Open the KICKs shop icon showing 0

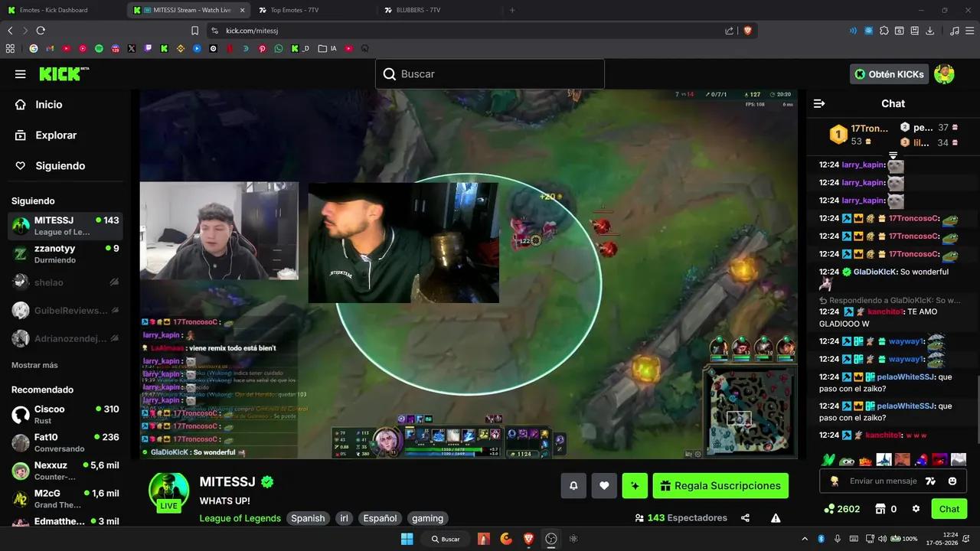[x=887, y=509]
